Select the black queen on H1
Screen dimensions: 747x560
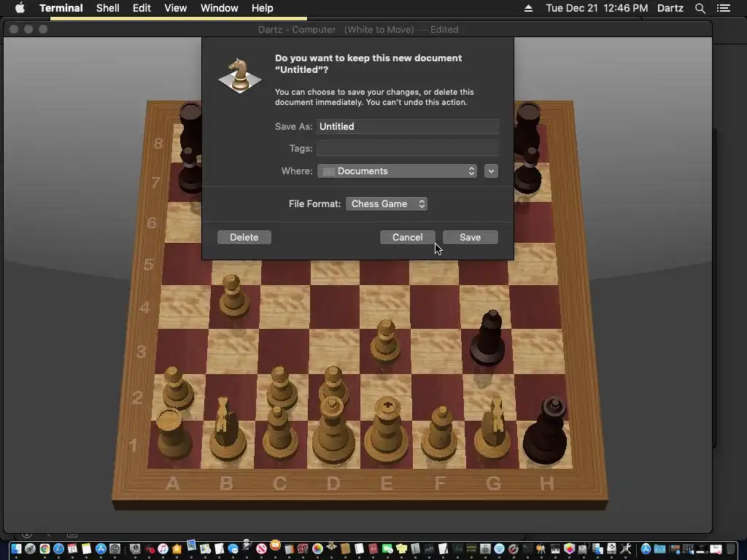546,431
